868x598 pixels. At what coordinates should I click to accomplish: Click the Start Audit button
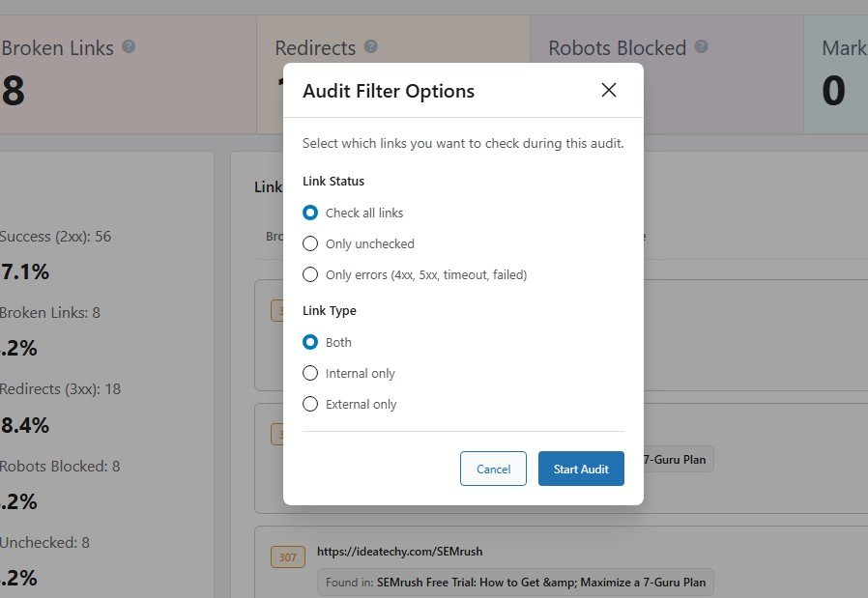click(581, 469)
